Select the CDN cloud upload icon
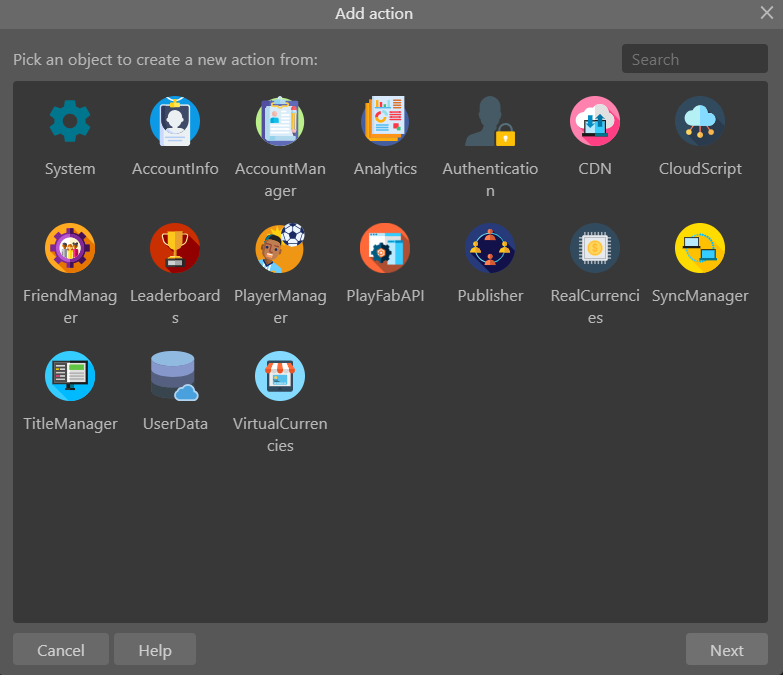This screenshot has height=675, width=783. coord(595,121)
